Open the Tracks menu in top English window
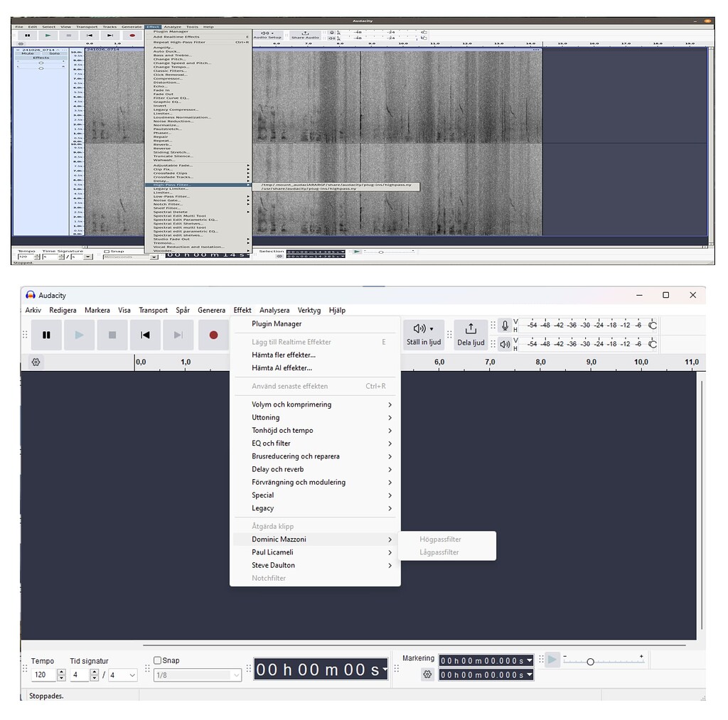This screenshot has height=720, width=728. (109, 27)
